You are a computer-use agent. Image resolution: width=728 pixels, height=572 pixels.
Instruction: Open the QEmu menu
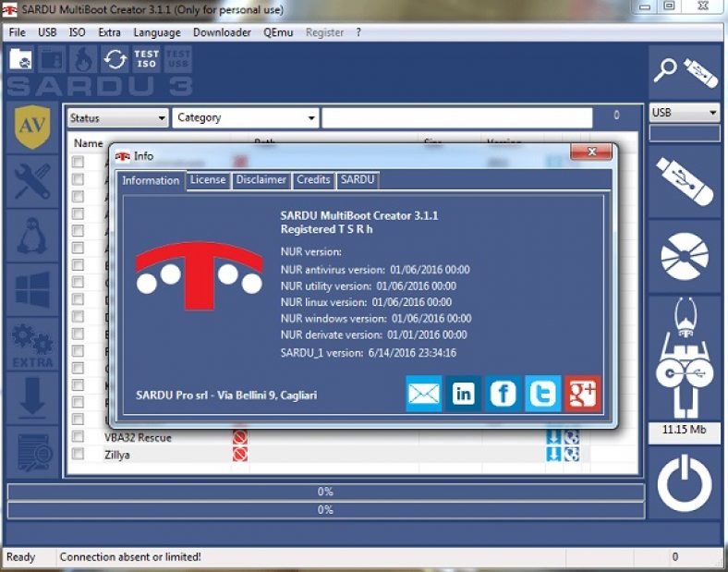click(278, 32)
